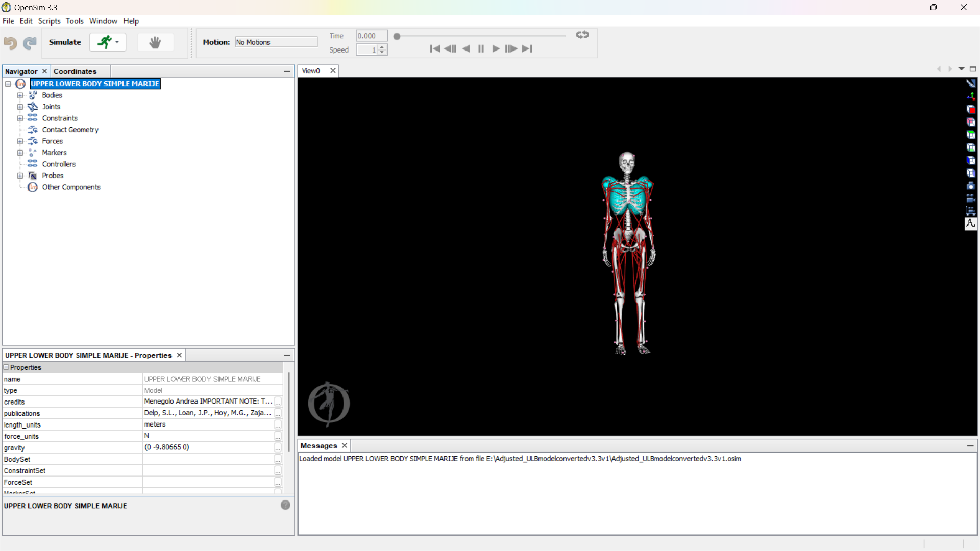Click the time slider handle
980x551 pixels.
pyautogui.click(x=397, y=36)
